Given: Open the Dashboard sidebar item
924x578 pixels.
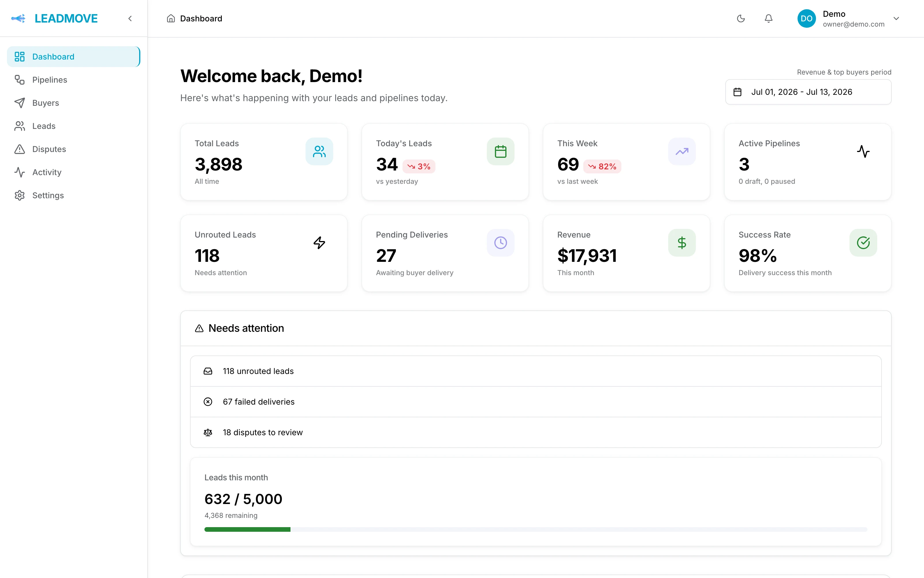Looking at the screenshot, I should (x=73, y=57).
